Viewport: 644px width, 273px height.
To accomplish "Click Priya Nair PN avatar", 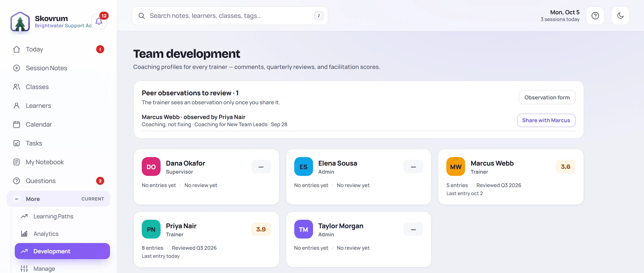I will pyautogui.click(x=151, y=229).
